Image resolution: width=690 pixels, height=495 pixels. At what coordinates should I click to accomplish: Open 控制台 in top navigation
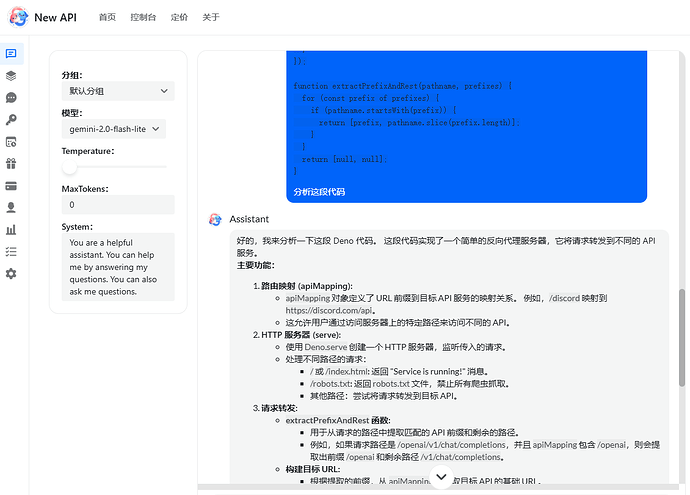143,17
